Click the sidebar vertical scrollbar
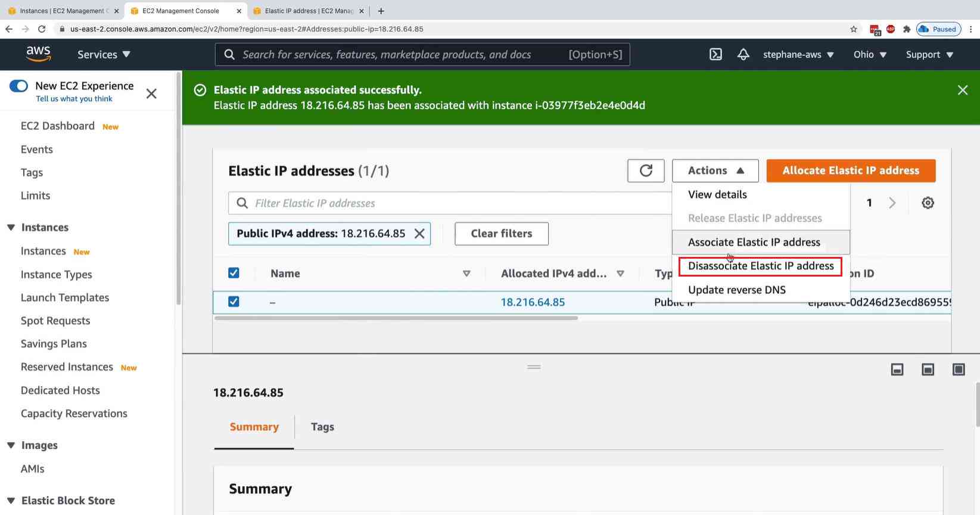 coord(178,188)
